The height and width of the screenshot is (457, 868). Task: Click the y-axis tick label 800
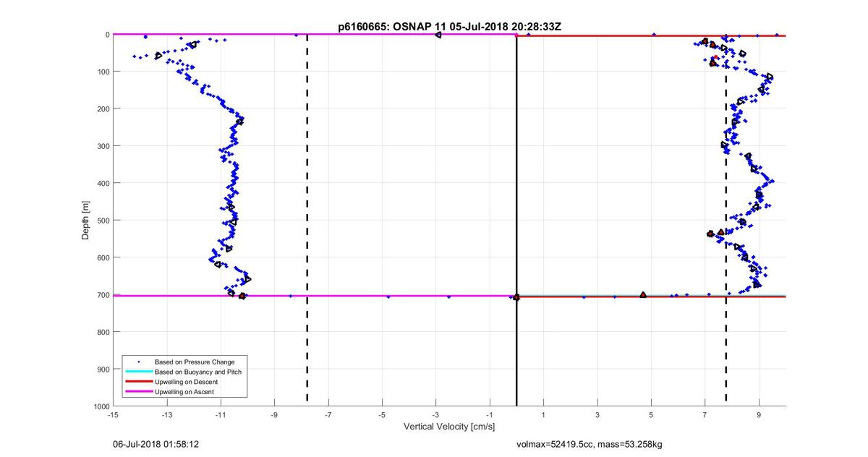[x=103, y=332]
